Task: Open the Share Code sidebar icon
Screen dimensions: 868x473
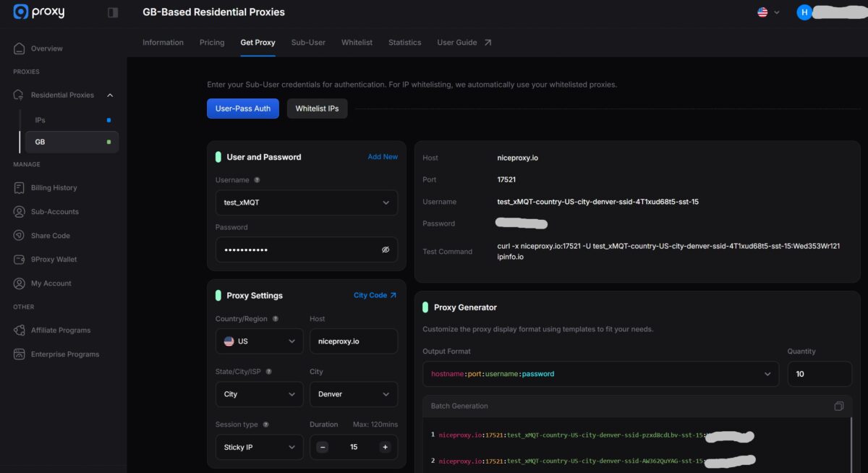Action: point(20,235)
